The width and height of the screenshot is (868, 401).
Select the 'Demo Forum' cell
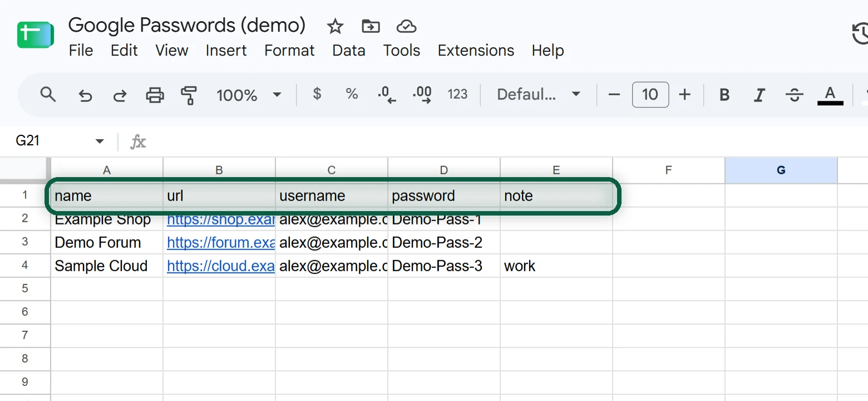tap(107, 243)
